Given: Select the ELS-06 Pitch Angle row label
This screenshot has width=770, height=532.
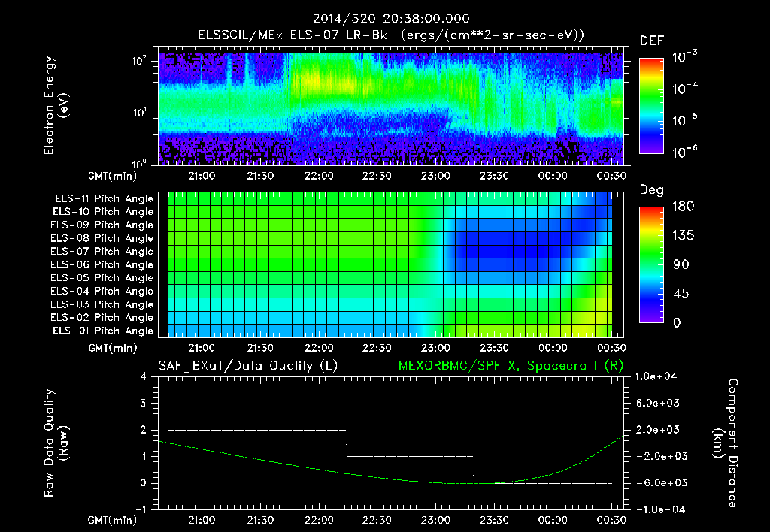Looking at the screenshot, I should pyautogui.click(x=102, y=265).
